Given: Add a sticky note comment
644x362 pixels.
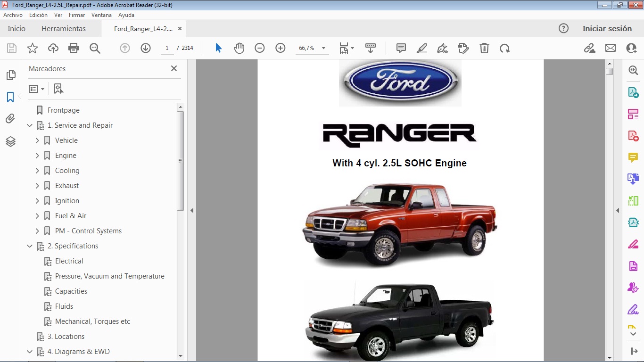Looking at the screenshot, I should point(401,48).
